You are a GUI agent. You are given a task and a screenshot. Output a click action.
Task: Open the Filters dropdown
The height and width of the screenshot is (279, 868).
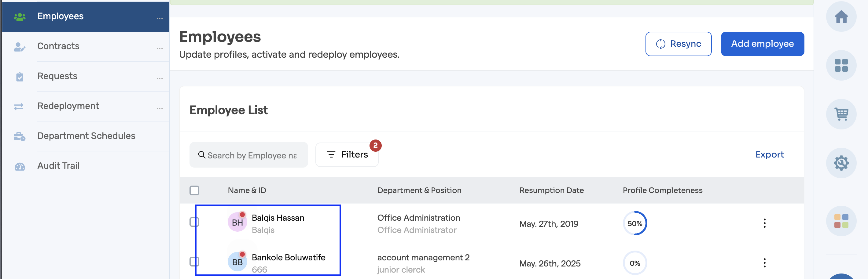coord(347,154)
